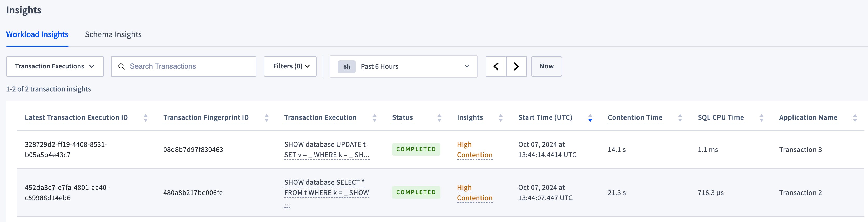Click sort arrows for Transaction Fingerprint ID
This screenshot has width=868, height=222.
[267, 117]
